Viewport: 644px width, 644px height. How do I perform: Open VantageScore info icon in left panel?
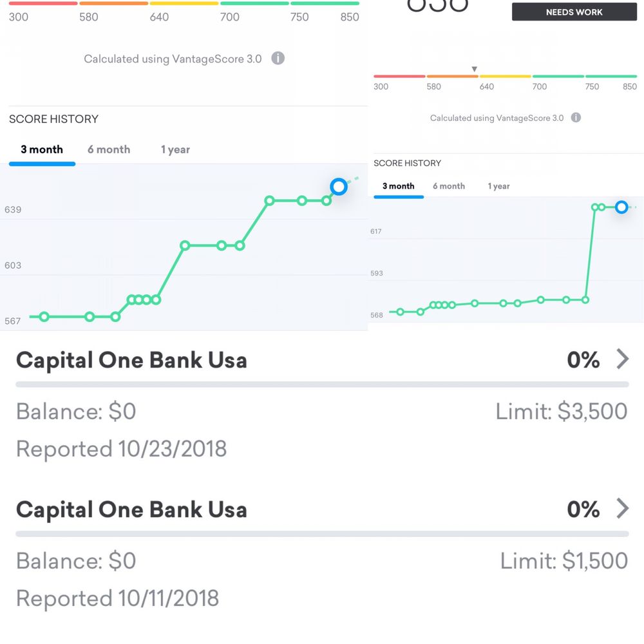click(278, 59)
